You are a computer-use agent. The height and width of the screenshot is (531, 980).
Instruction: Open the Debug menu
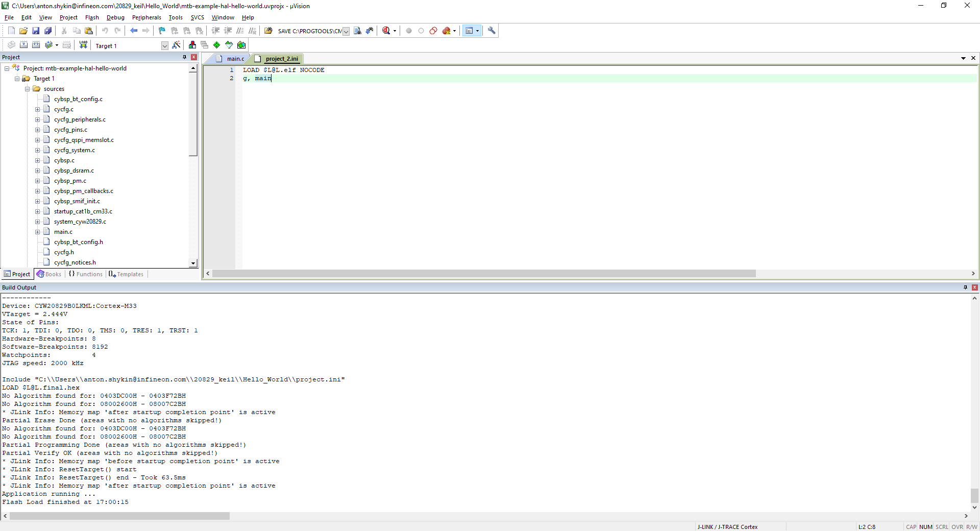pos(115,17)
